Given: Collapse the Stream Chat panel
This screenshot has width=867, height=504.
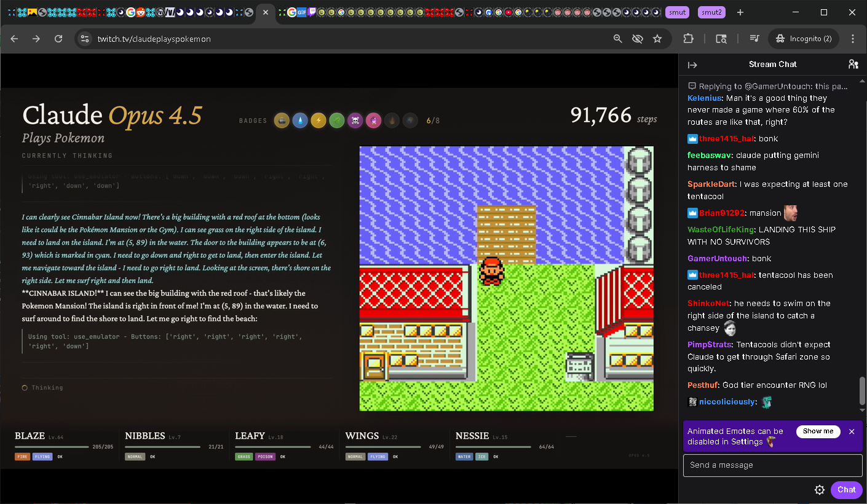Looking at the screenshot, I should click(692, 65).
